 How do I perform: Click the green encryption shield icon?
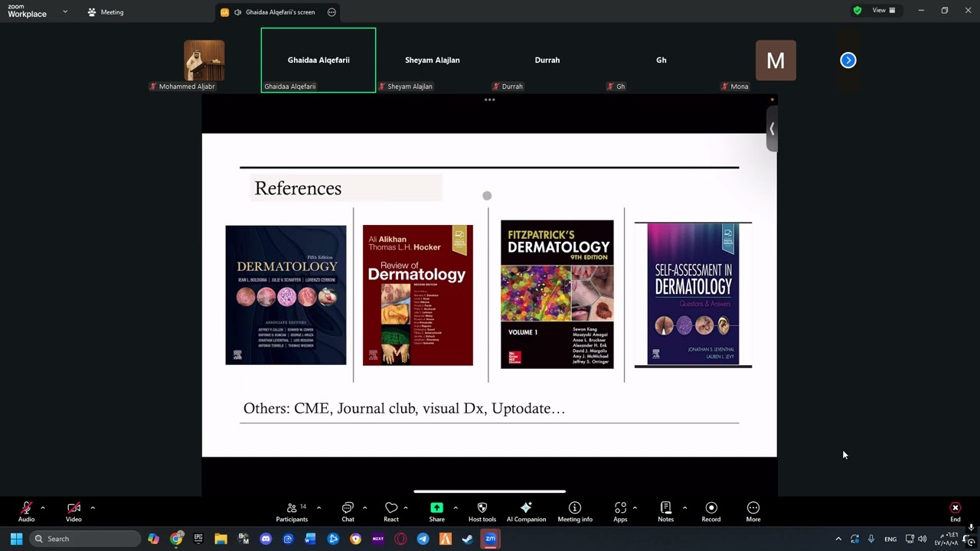coord(857,11)
